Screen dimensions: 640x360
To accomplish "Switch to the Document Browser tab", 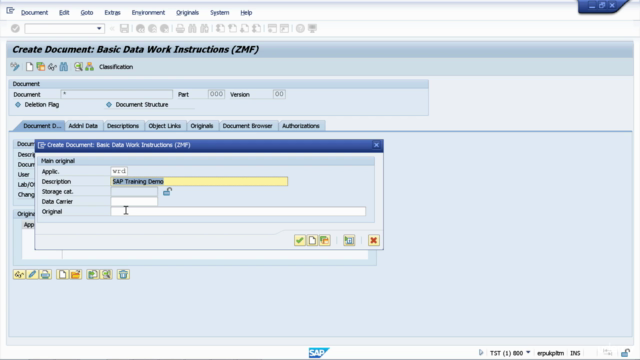I will point(247,126).
